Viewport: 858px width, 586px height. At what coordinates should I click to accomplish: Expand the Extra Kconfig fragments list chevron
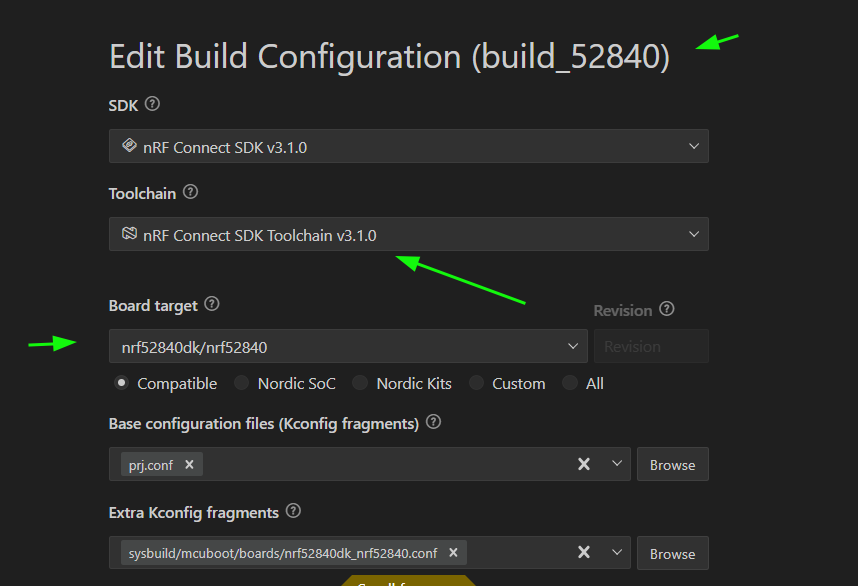pyautogui.click(x=617, y=553)
